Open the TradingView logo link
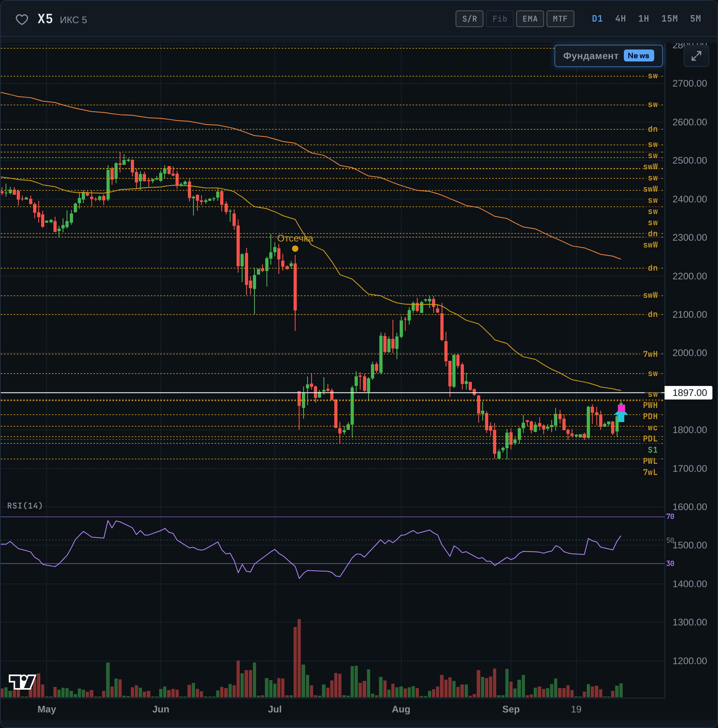 pyautogui.click(x=22, y=682)
